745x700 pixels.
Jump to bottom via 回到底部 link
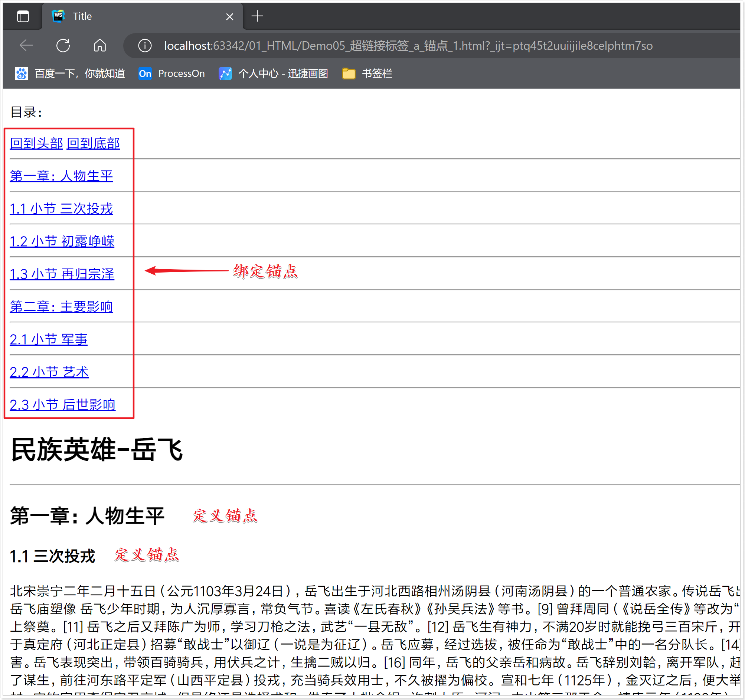[93, 143]
